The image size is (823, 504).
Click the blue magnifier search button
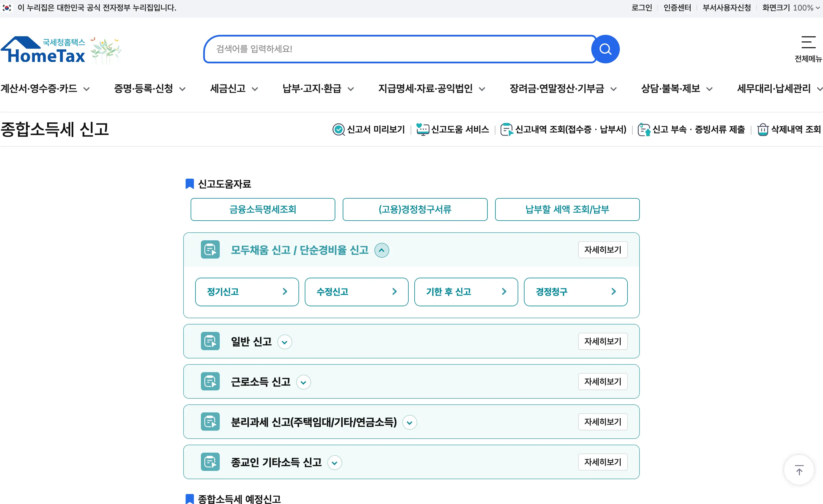tap(605, 49)
